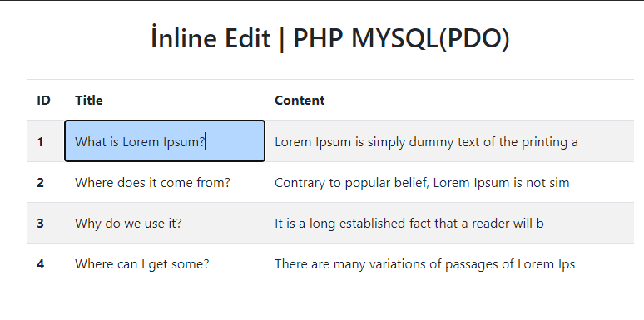This screenshot has width=644, height=320.
Task: Click ID cell 4
Action: point(46,263)
